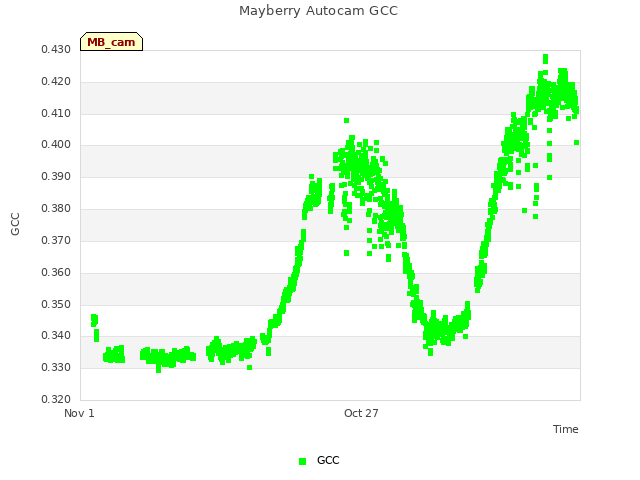Click the 0.430 y-axis value
Viewport: 640px width, 480px height.
pos(56,50)
